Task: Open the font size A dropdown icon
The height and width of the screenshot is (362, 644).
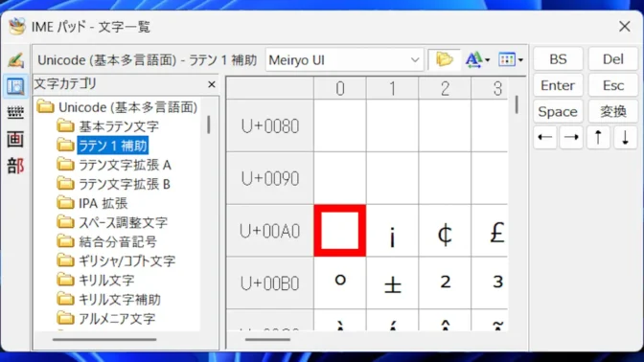Action: [477, 60]
